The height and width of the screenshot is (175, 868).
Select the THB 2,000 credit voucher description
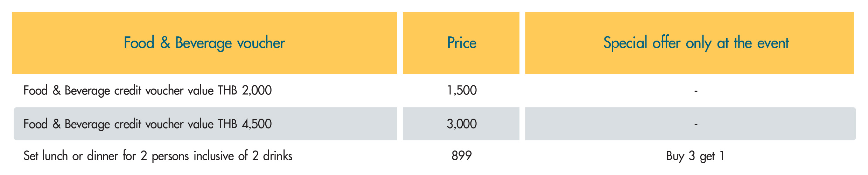click(147, 90)
